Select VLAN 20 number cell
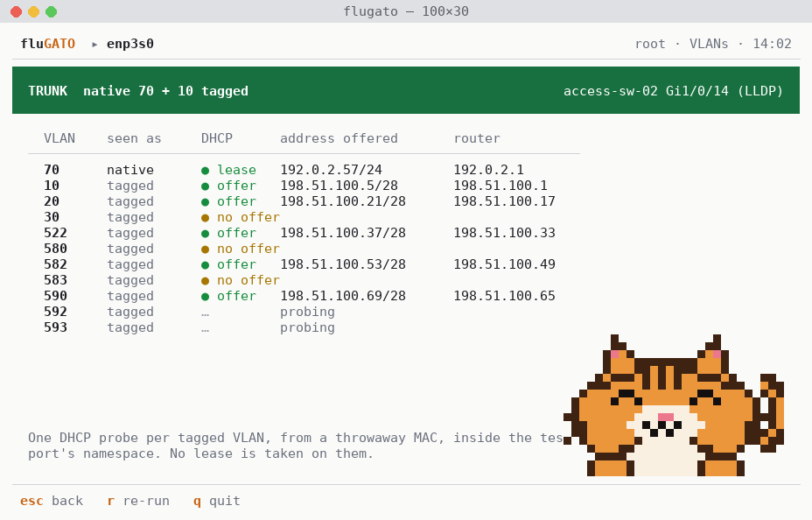812x520 pixels. click(x=52, y=201)
